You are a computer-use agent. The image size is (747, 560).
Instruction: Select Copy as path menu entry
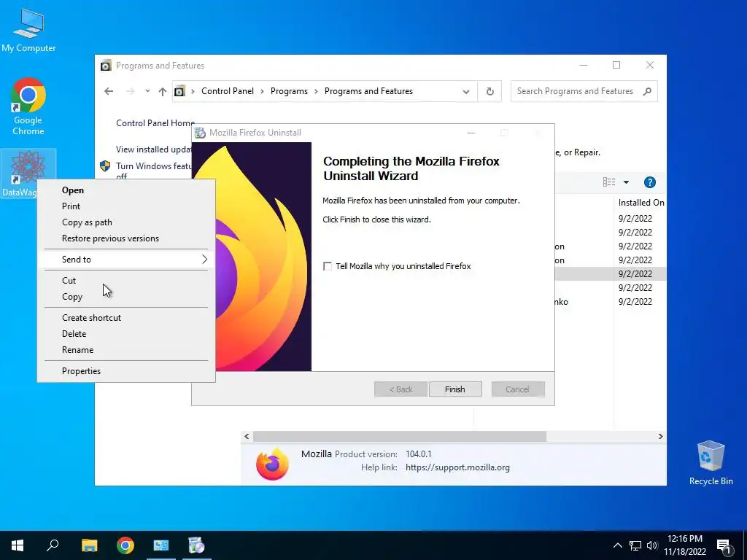(x=126, y=222)
